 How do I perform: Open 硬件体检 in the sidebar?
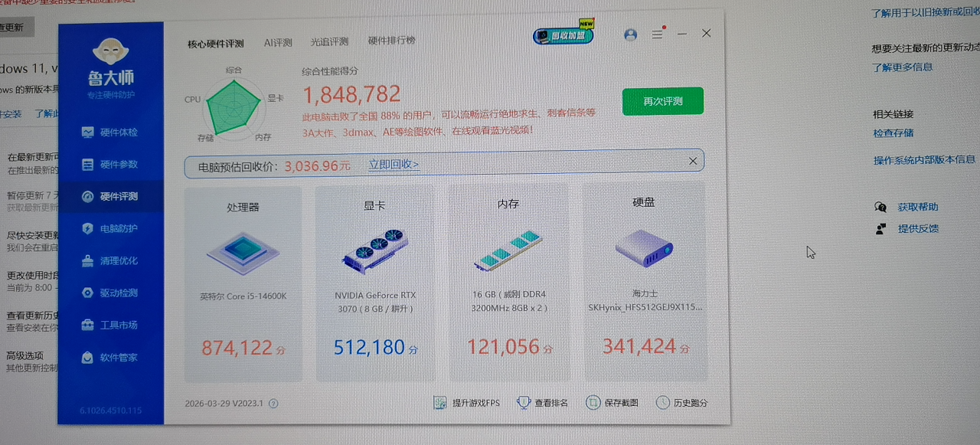110,132
